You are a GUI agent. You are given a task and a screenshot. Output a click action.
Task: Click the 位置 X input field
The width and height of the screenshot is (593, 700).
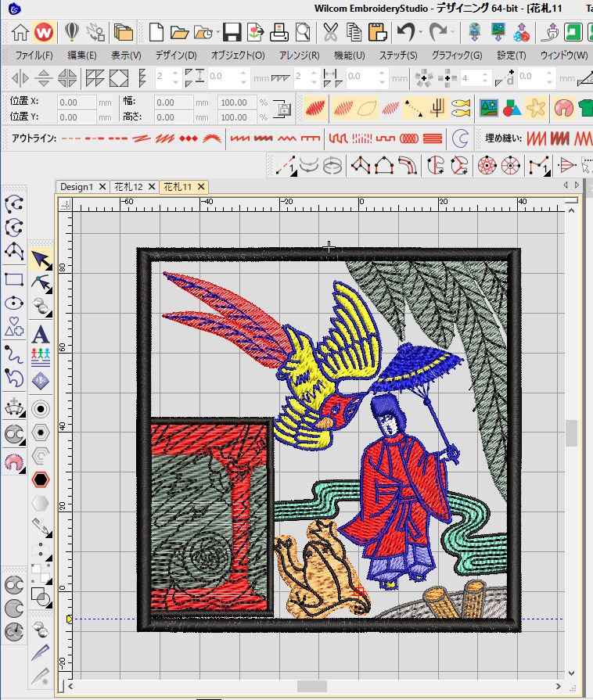77,102
